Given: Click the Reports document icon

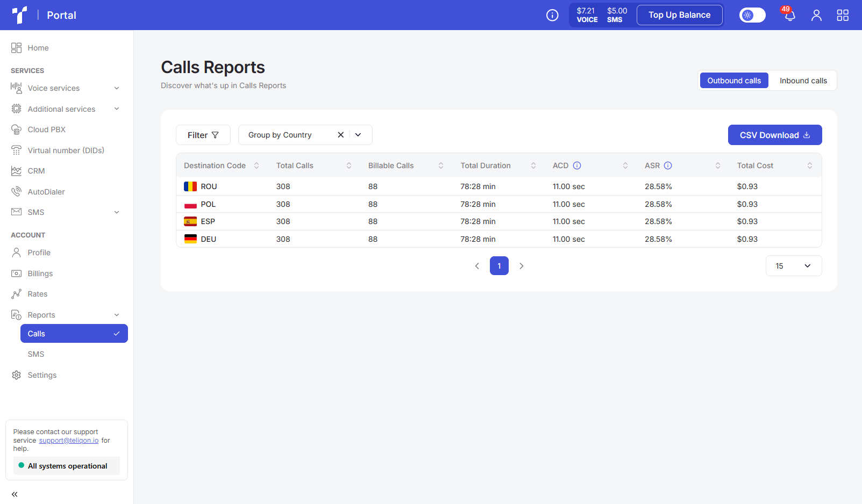Looking at the screenshot, I should tap(17, 315).
